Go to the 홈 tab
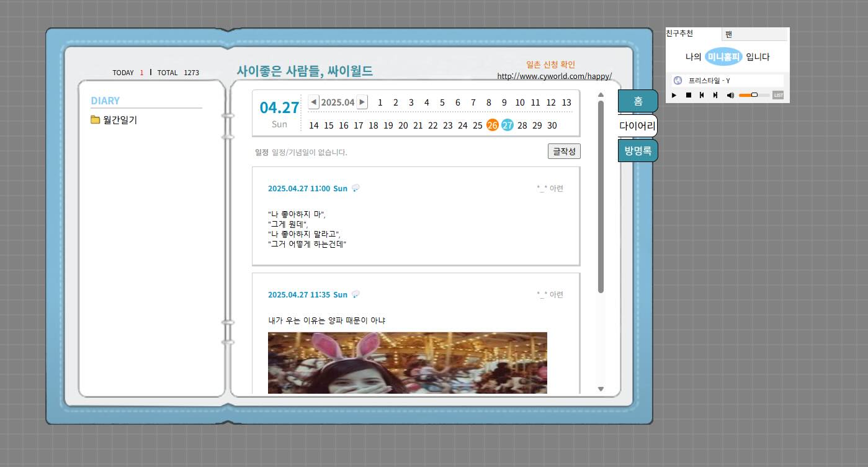 click(638, 101)
